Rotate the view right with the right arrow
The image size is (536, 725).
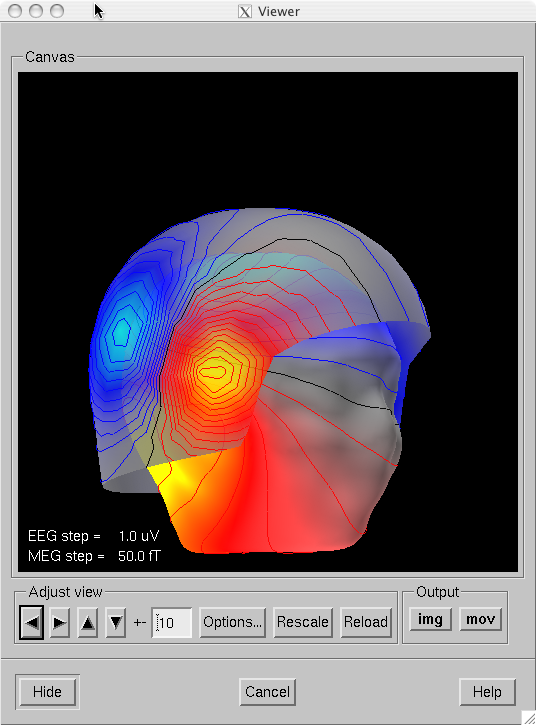point(60,622)
